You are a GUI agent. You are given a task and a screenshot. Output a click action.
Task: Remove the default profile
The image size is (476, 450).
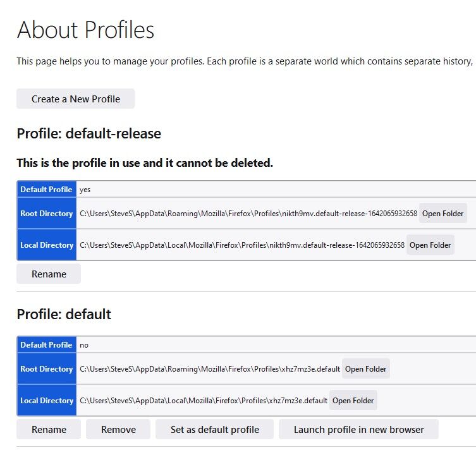click(x=118, y=429)
